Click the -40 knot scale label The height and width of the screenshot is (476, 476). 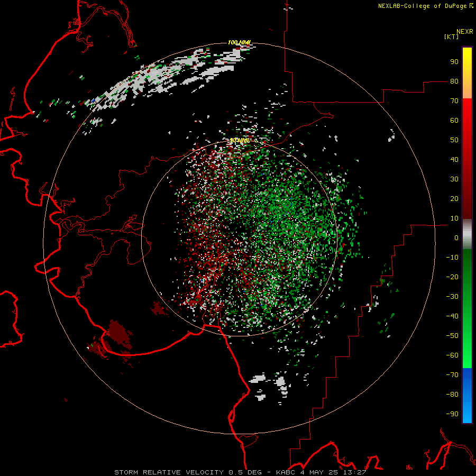[x=452, y=316]
